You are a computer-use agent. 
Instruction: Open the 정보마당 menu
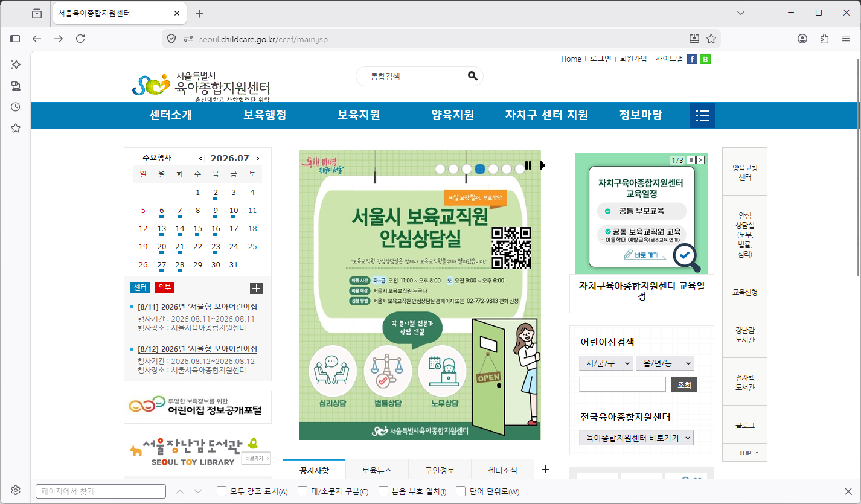pyautogui.click(x=641, y=115)
